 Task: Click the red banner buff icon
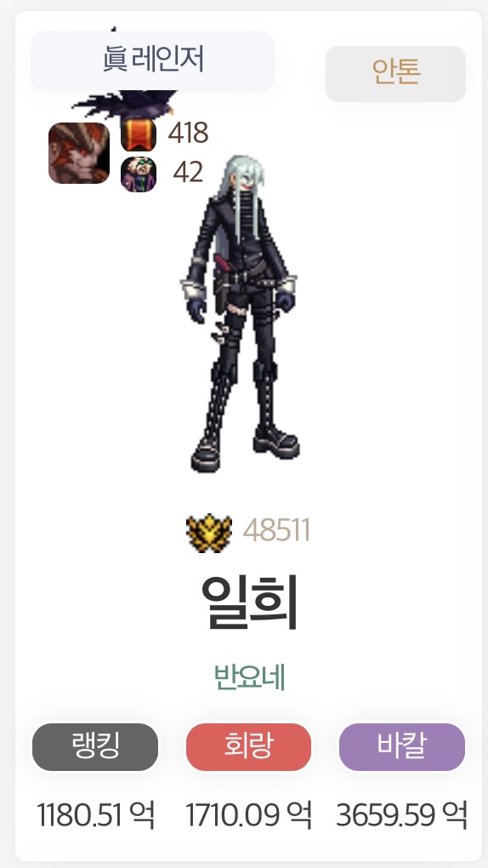[x=139, y=134]
